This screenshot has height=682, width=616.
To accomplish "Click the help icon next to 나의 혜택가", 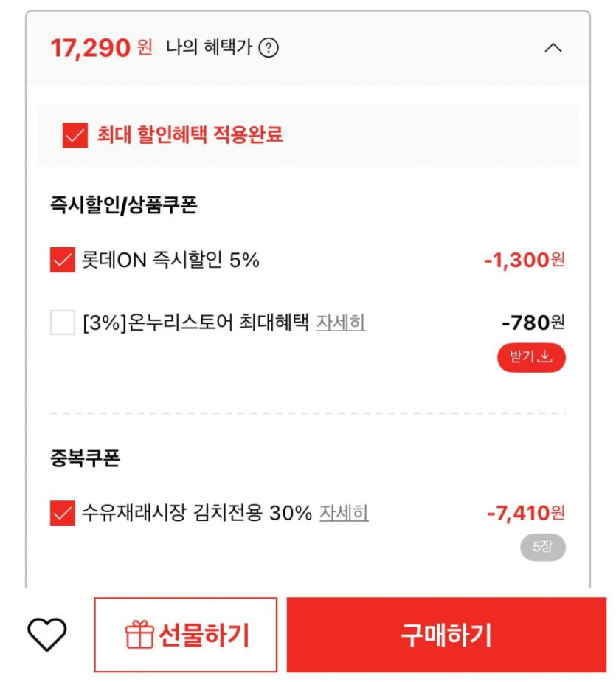I will point(269,49).
